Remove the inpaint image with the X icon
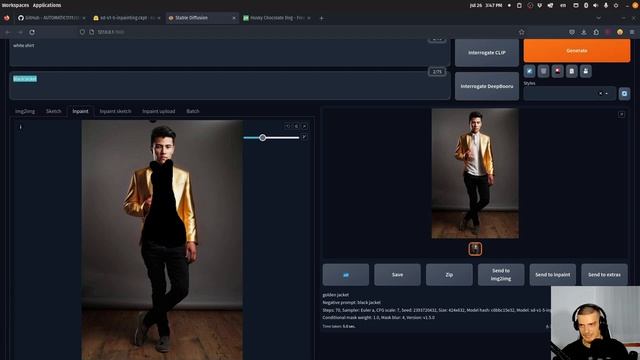Viewport: 640px width, 360px height. (304, 127)
